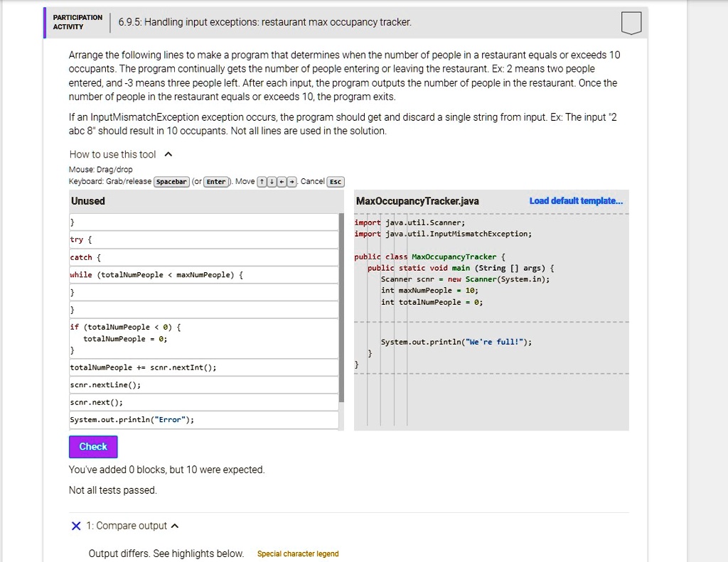Click Load default template link
Screen dimensions: 728x562
point(576,200)
